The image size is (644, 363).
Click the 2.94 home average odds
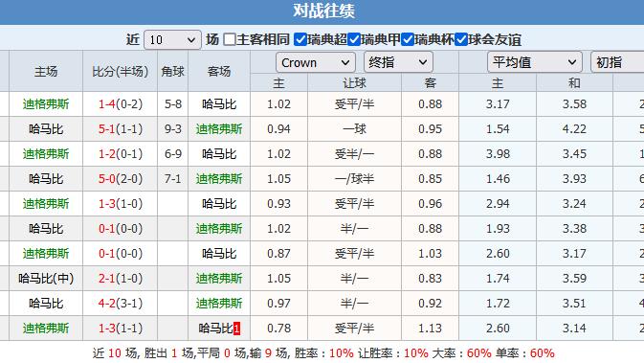(498, 203)
